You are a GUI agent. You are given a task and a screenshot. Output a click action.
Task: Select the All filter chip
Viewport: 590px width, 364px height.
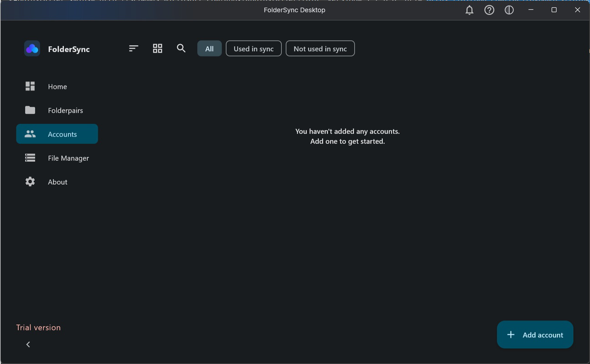pyautogui.click(x=210, y=49)
